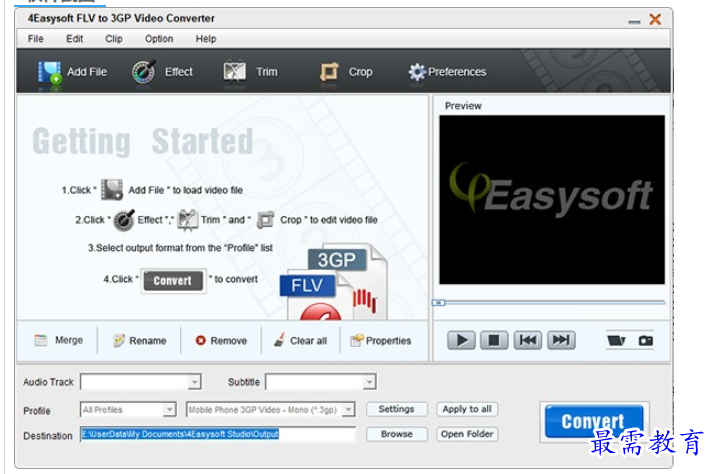Click the Apply to all button
The width and height of the screenshot is (712, 474).
tap(467, 409)
